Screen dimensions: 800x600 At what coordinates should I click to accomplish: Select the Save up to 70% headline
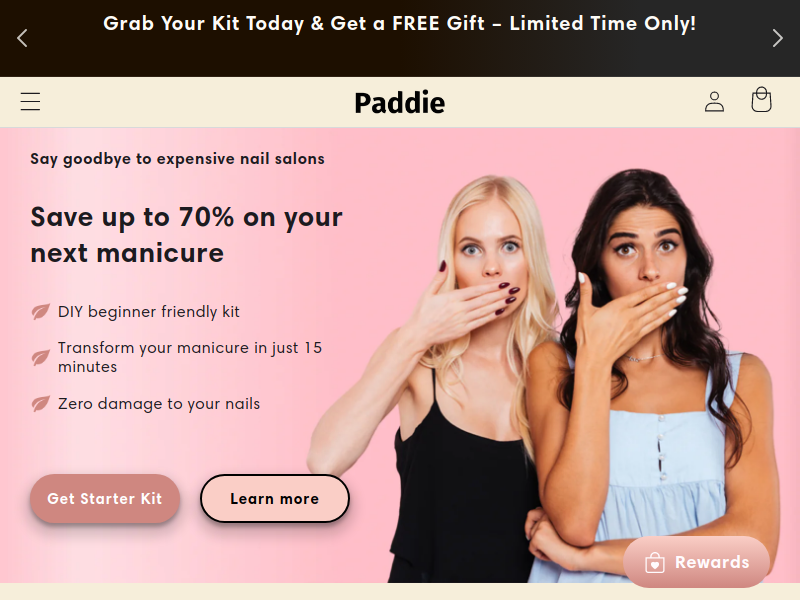[x=186, y=235]
